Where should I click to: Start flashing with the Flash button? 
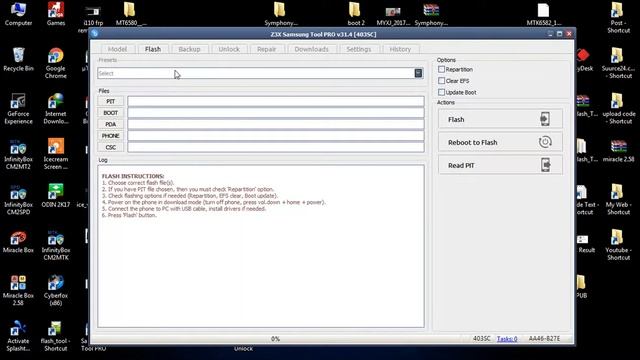coord(500,119)
